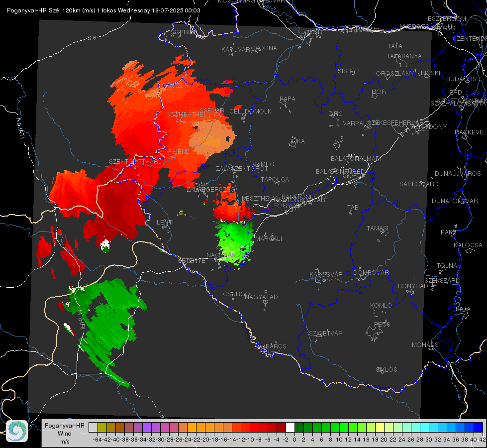This screenshot has height=448, width=487.
Task: Select the SZENTGOTTHARD label
Action: point(136,162)
